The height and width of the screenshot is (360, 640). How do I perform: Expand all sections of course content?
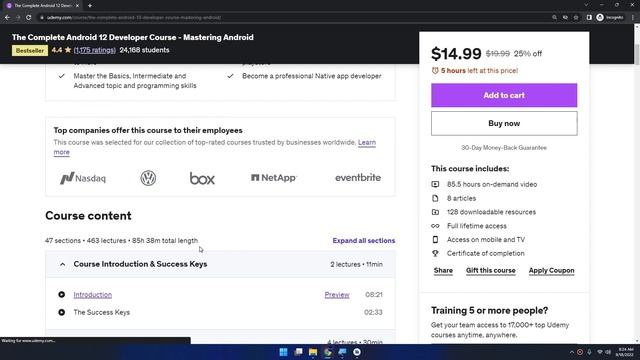tap(364, 240)
